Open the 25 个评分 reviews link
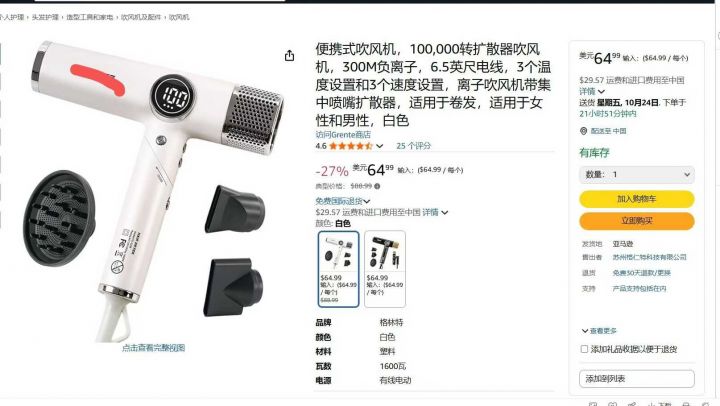720x406 pixels. pyautogui.click(x=414, y=146)
